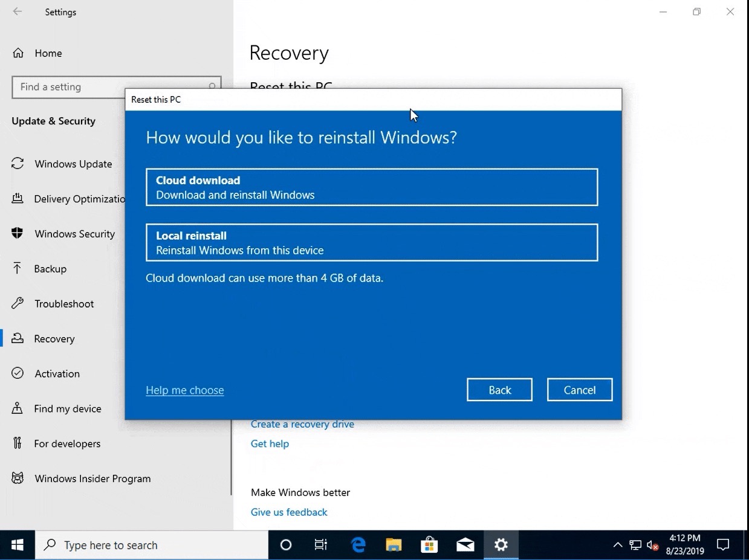The image size is (749, 560).
Task: Show hidden system tray icons
Action: click(x=617, y=545)
